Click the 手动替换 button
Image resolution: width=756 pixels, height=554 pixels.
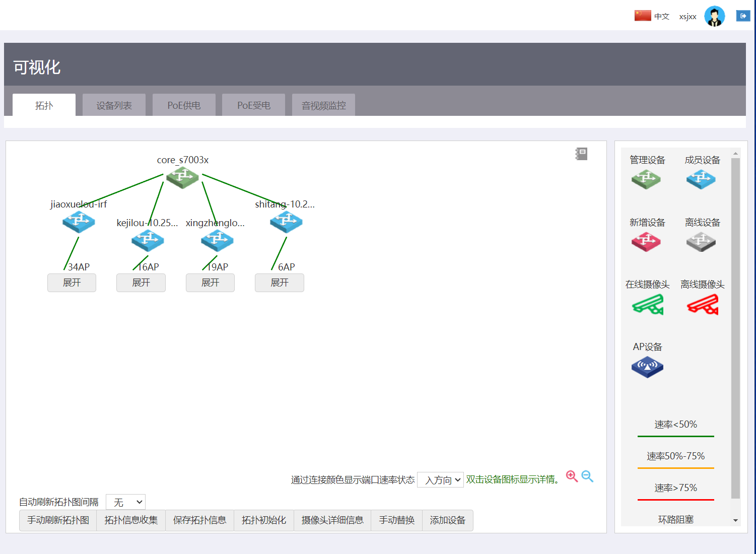coord(396,520)
